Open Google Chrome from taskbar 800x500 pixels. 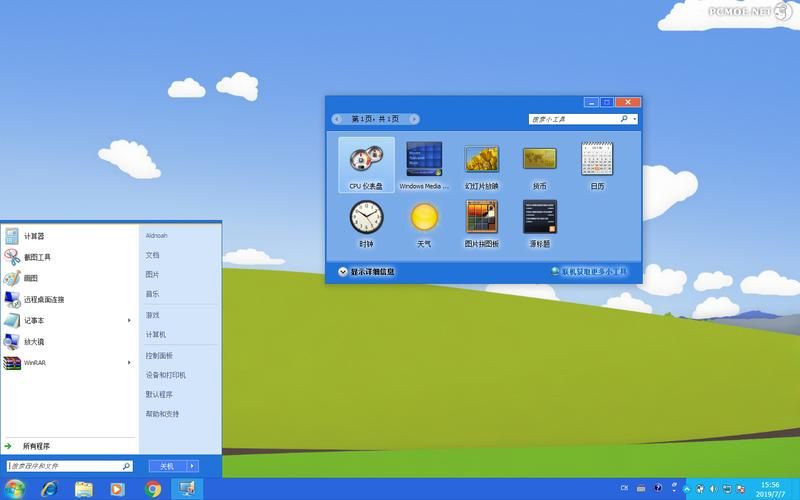pyautogui.click(x=152, y=489)
